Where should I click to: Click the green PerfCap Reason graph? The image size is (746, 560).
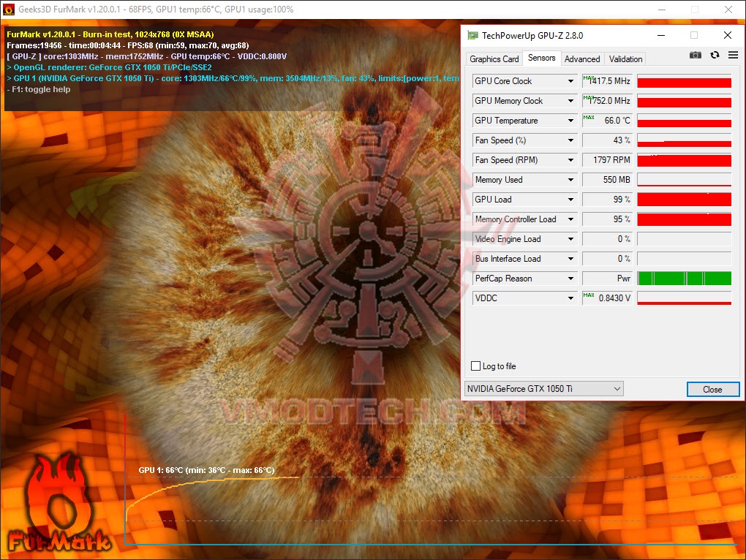684,279
